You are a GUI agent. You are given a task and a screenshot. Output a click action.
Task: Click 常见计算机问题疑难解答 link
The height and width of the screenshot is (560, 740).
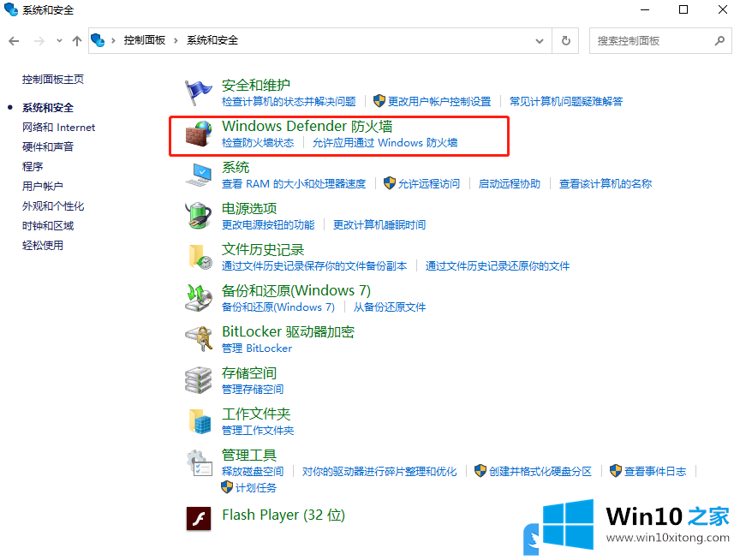pos(566,101)
